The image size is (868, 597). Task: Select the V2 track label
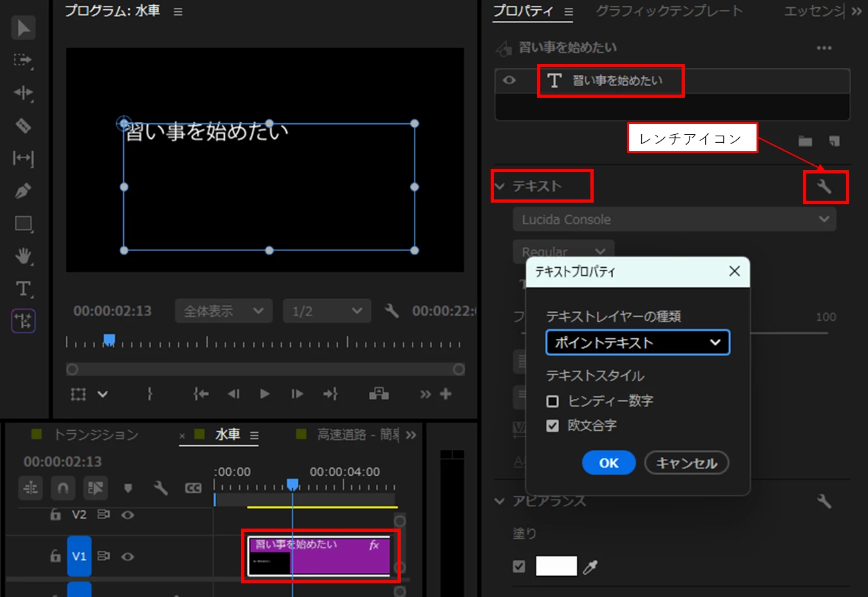(79, 515)
